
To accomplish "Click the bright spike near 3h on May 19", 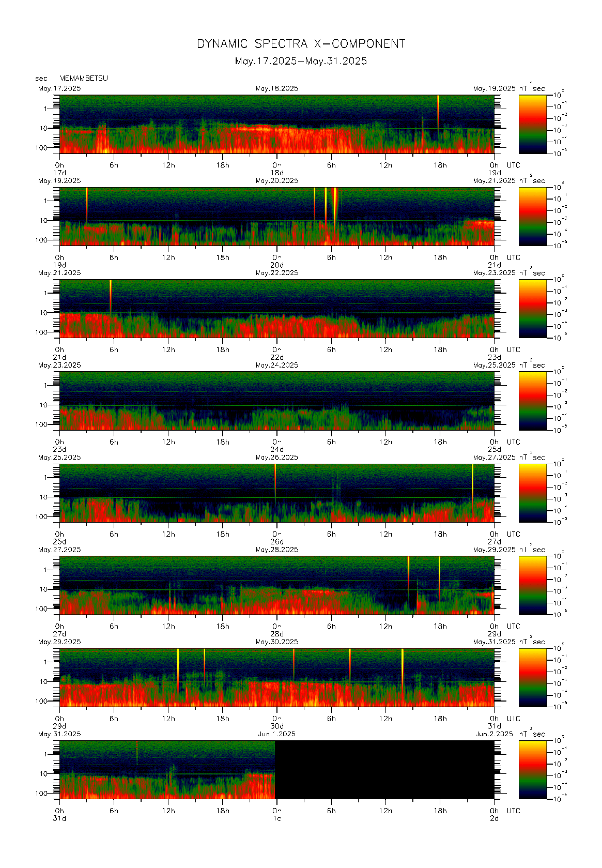I will click(87, 204).
